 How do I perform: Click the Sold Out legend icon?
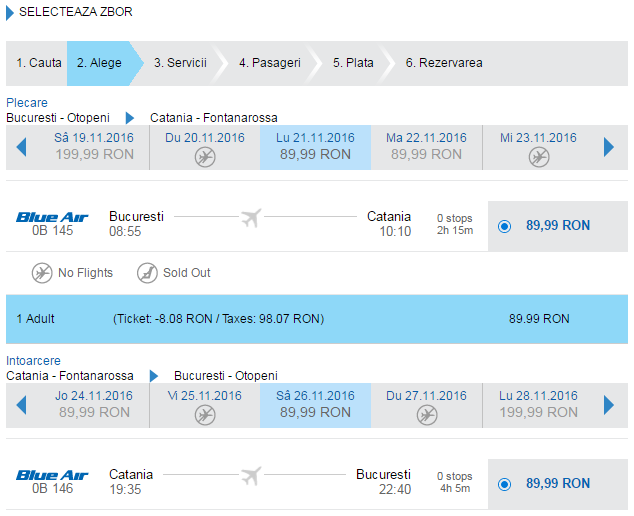(x=147, y=273)
